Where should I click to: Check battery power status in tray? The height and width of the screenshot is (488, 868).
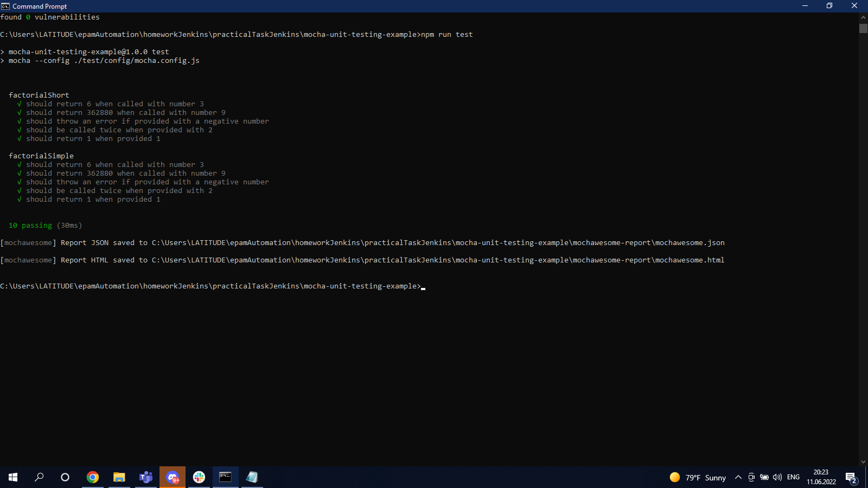(764, 477)
